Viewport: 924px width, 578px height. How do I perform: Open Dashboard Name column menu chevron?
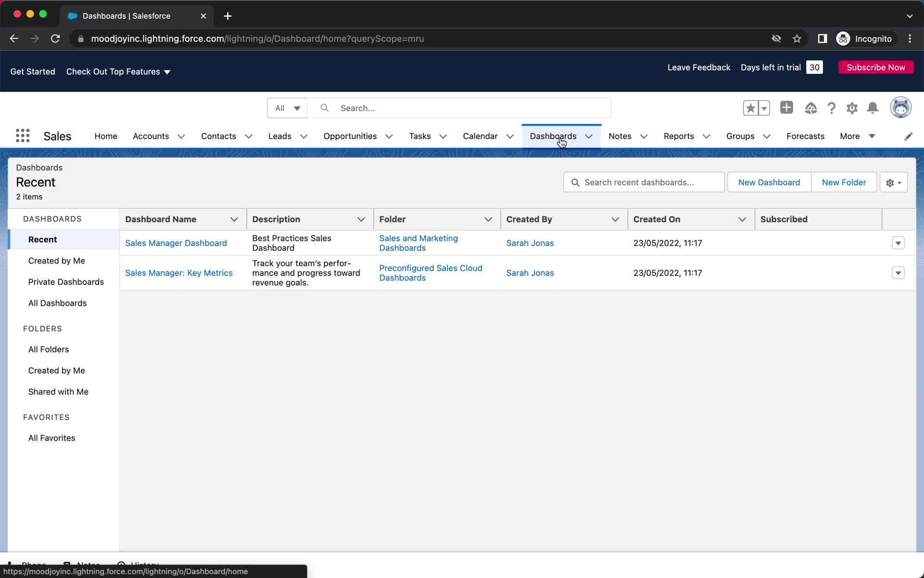pyautogui.click(x=234, y=219)
